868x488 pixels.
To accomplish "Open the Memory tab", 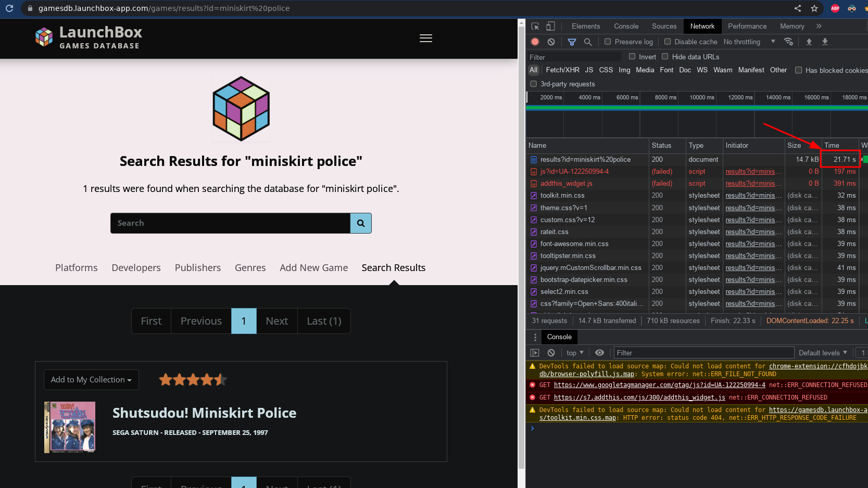I will [x=792, y=26].
